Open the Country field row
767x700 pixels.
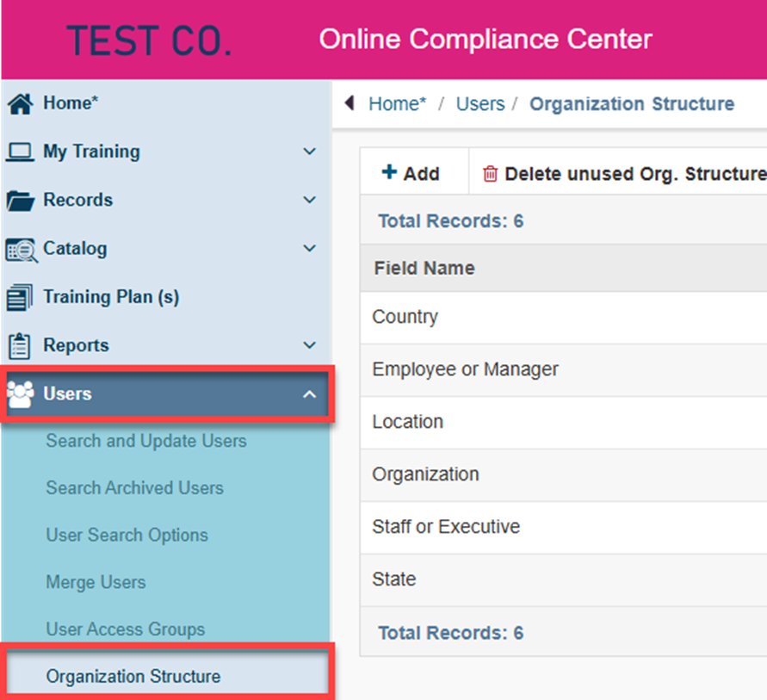tap(564, 318)
